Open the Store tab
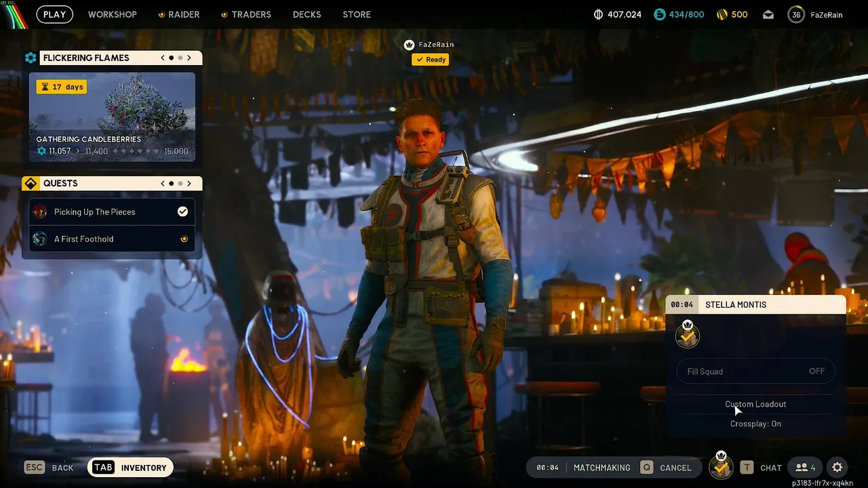The height and width of the screenshot is (488, 868). coord(357,14)
